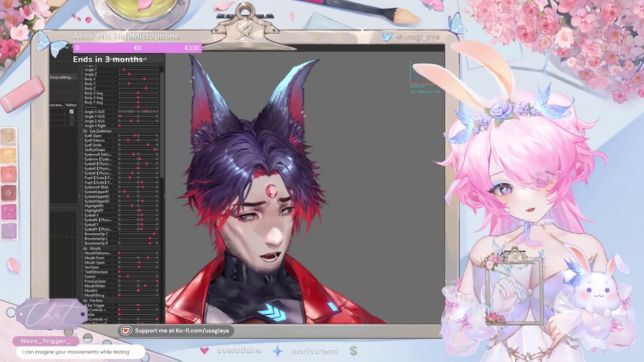Check the second Reflect checkbox

click(x=71, y=117)
